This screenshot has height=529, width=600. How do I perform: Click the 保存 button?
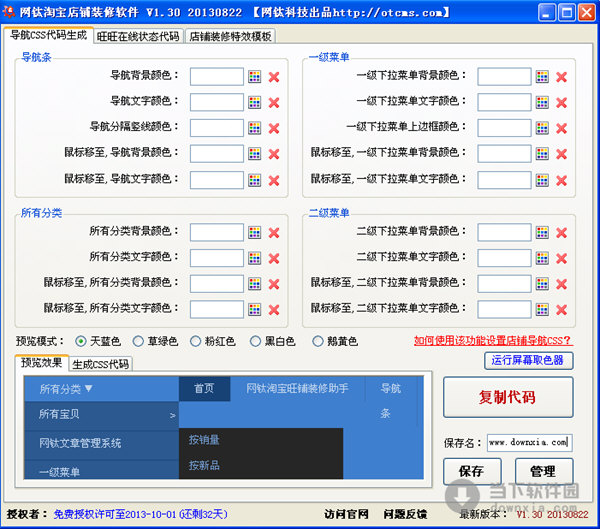pos(472,471)
